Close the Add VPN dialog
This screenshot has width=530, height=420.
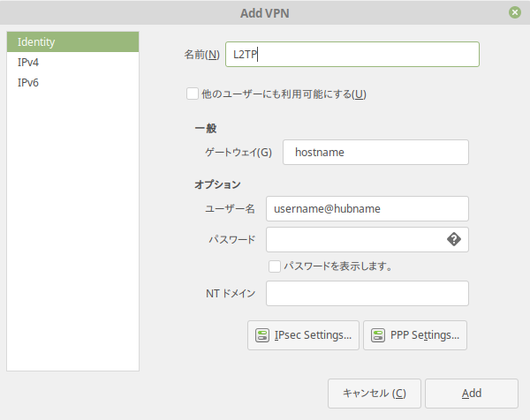pos(515,12)
